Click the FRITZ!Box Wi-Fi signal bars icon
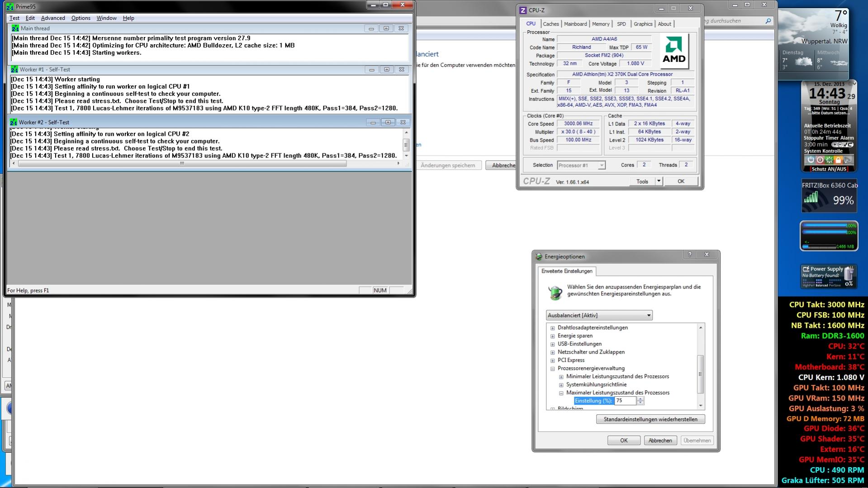 click(811, 198)
